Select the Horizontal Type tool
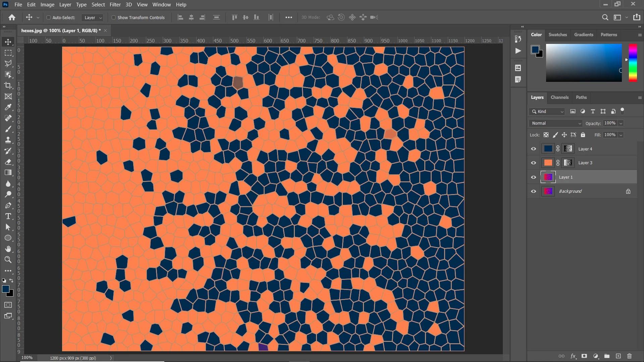The image size is (644, 362). [x=8, y=216]
